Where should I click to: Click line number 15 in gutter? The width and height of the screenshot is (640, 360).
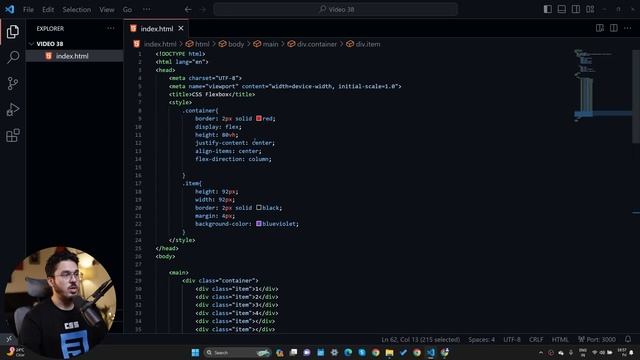click(x=138, y=167)
